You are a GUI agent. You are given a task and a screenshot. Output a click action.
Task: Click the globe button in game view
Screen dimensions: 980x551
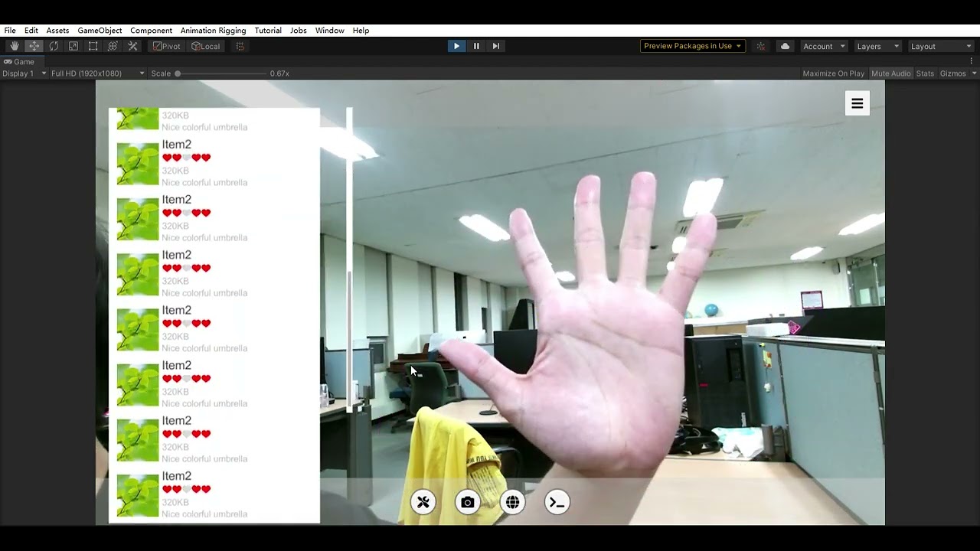coord(512,502)
